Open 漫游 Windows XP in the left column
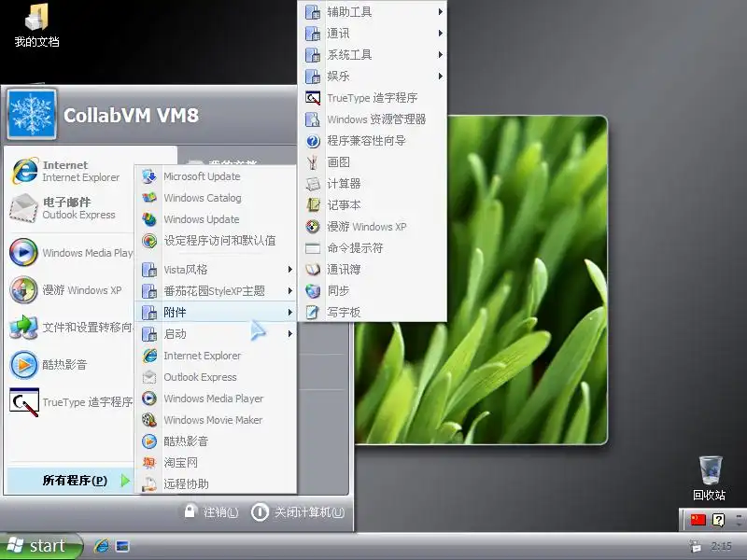The image size is (747, 560). point(69,289)
